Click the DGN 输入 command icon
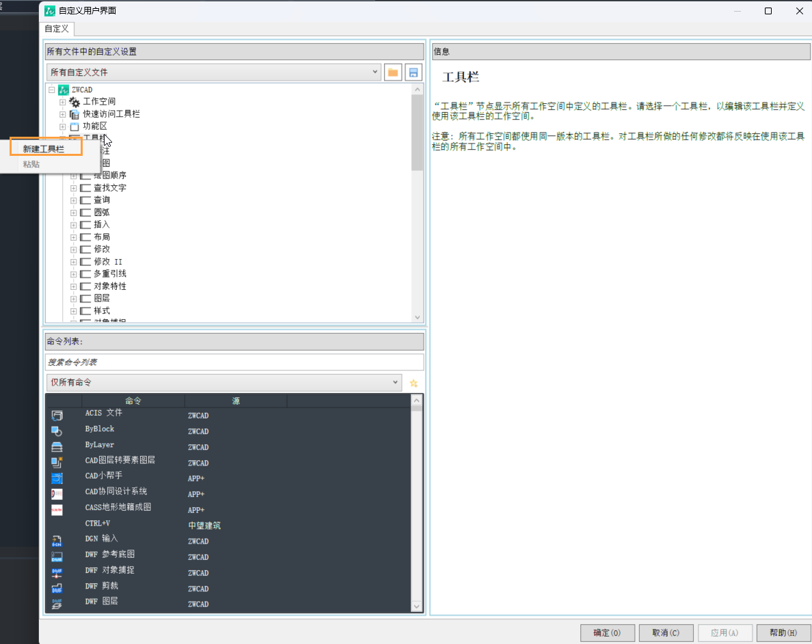Image resolution: width=812 pixels, height=644 pixels. (x=57, y=541)
